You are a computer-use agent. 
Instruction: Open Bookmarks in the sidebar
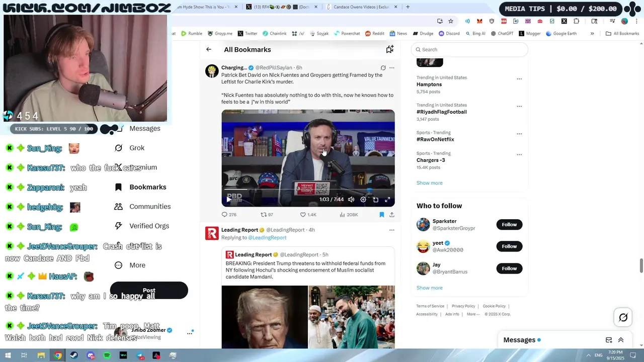141,187
